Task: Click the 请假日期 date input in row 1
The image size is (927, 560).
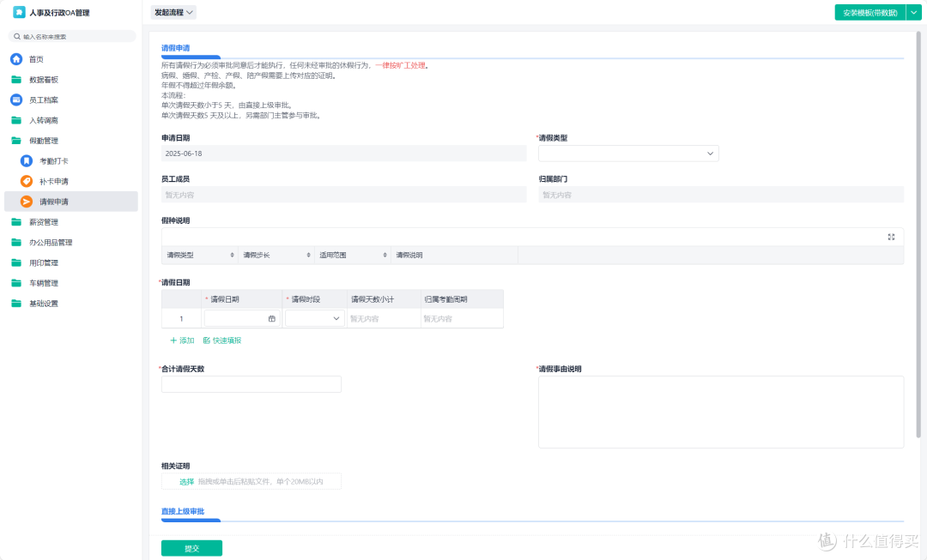Action: pyautogui.click(x=242, y=318)
